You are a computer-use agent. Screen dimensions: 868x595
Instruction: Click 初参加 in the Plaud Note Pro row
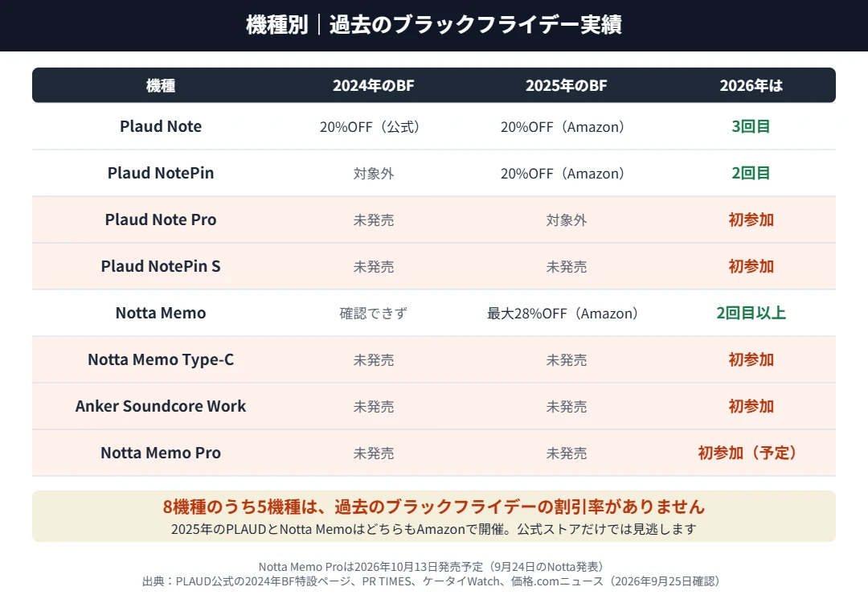pos(751,220)
